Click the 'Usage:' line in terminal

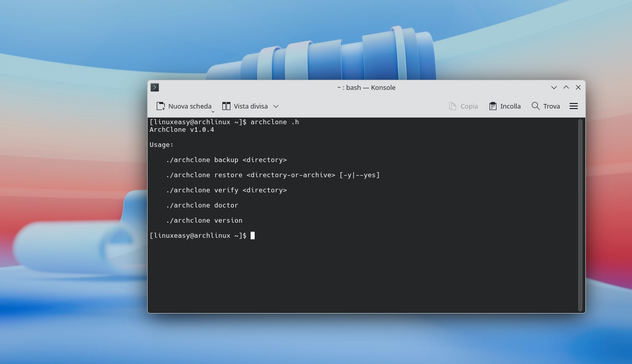click(x=161, y=145)
